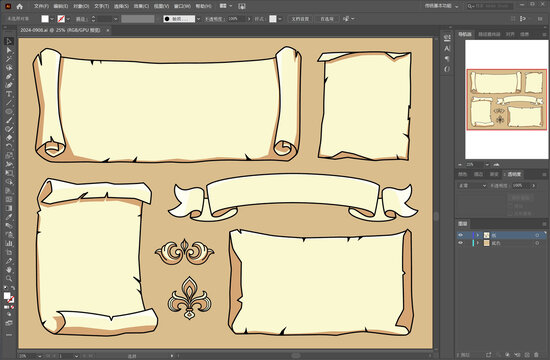Image resolution: width=550 pixels, height=360 pixels.
Task: Select the Line Segment tool
Action: point(9,103)
